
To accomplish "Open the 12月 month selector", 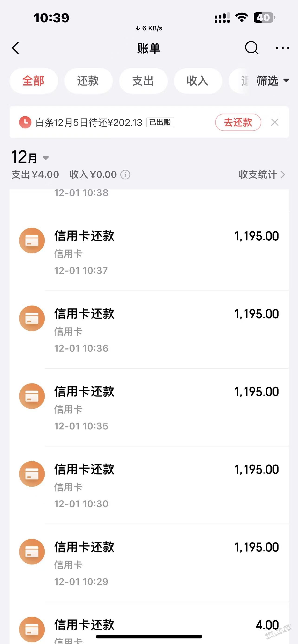I will pos(30,158).
